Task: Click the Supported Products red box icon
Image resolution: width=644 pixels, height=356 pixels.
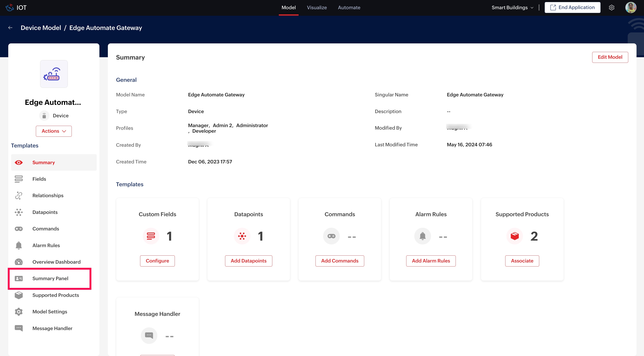Action: (514, 236)
